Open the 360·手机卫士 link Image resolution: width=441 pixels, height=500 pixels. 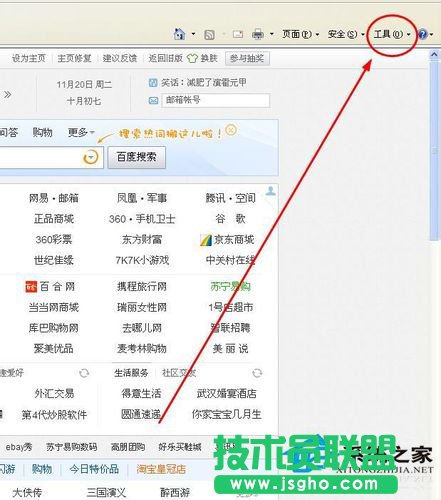(x=142, y=219)
